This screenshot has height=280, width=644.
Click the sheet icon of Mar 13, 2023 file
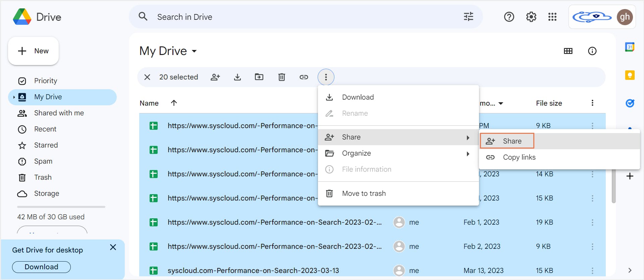click(154, 271)
